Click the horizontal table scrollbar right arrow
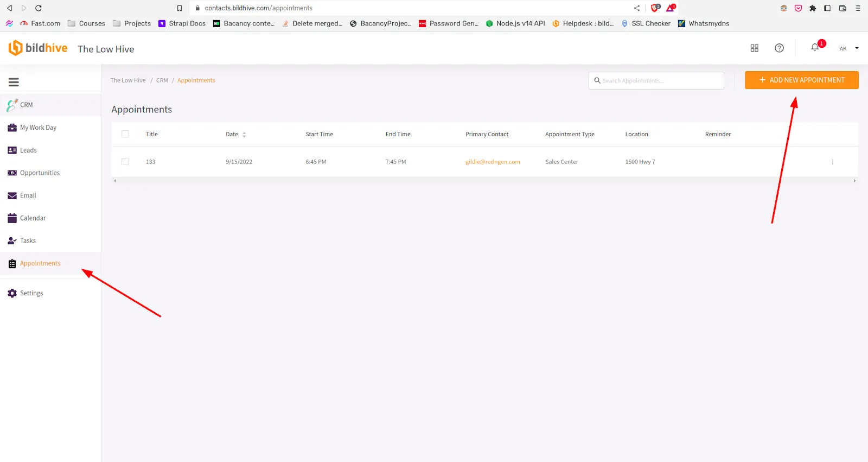This screenshot has width=868, height=462. click(x=854, y=181)
